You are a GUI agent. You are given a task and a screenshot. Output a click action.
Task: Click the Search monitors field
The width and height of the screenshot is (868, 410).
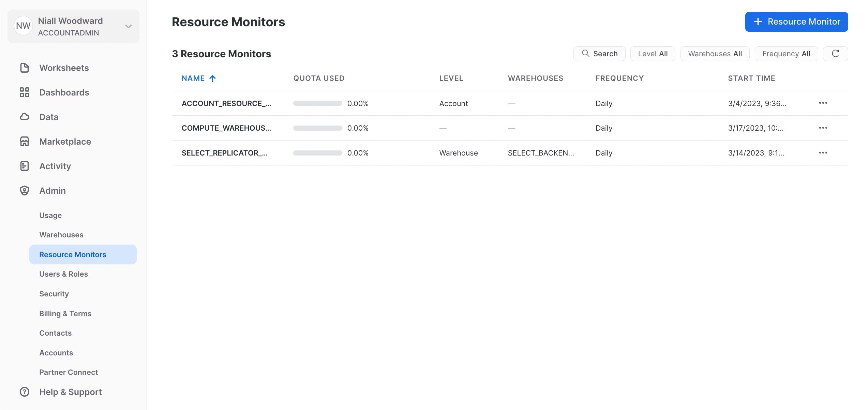(x=599, y=54)
